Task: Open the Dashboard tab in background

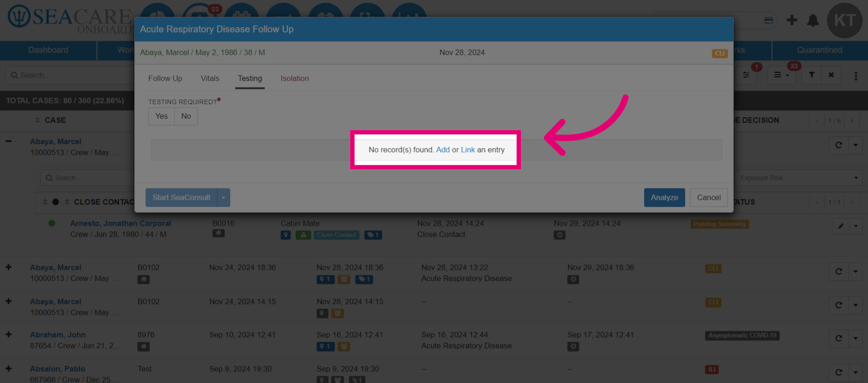Action: click(x=48, y=50)
